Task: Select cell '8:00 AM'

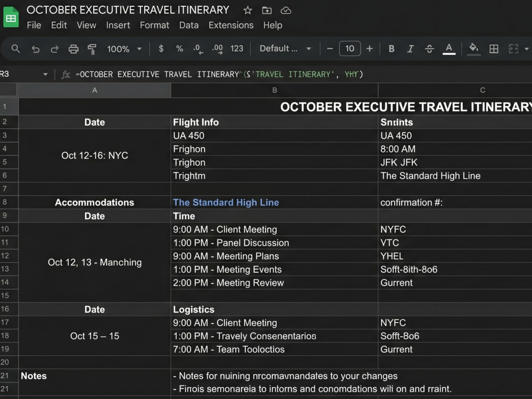Action: [455, 149]
